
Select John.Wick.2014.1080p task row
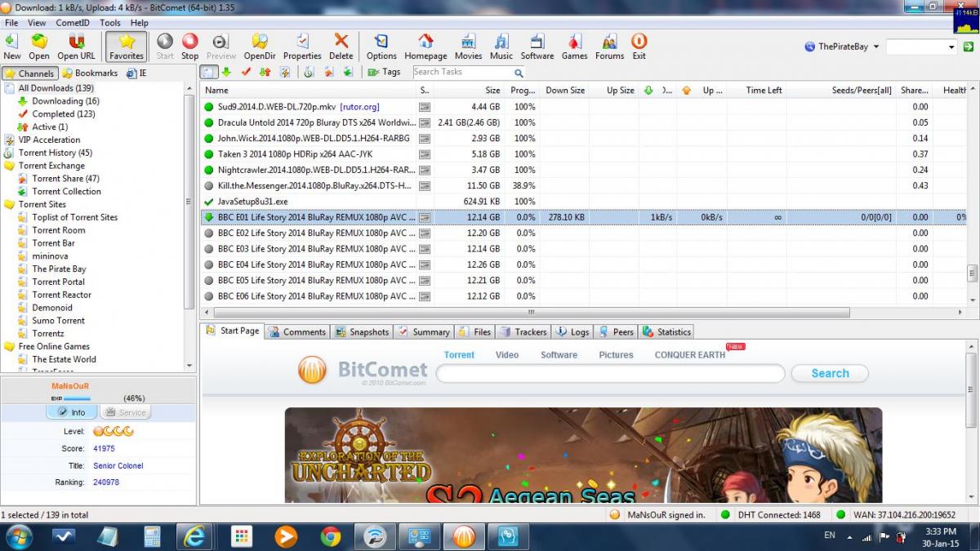(585, 138)
